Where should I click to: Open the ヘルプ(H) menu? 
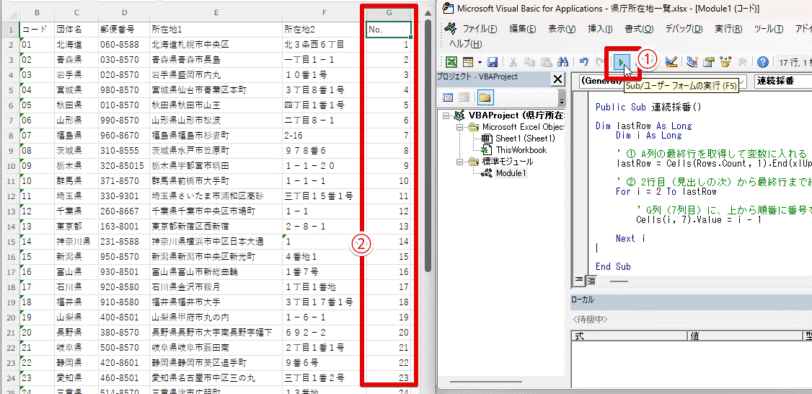pos(465,43)
